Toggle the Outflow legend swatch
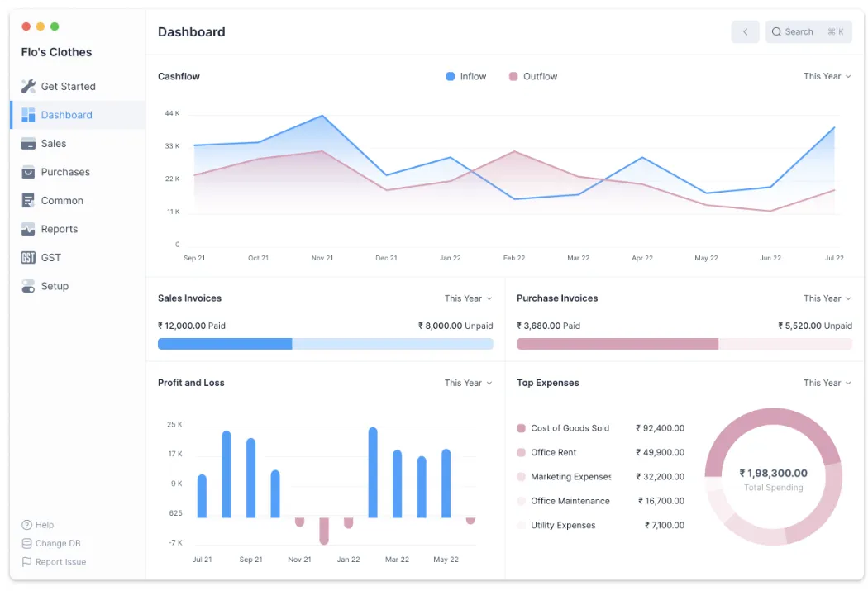The width and height of the screenshot is (868, 591). (x=513, y=76)
